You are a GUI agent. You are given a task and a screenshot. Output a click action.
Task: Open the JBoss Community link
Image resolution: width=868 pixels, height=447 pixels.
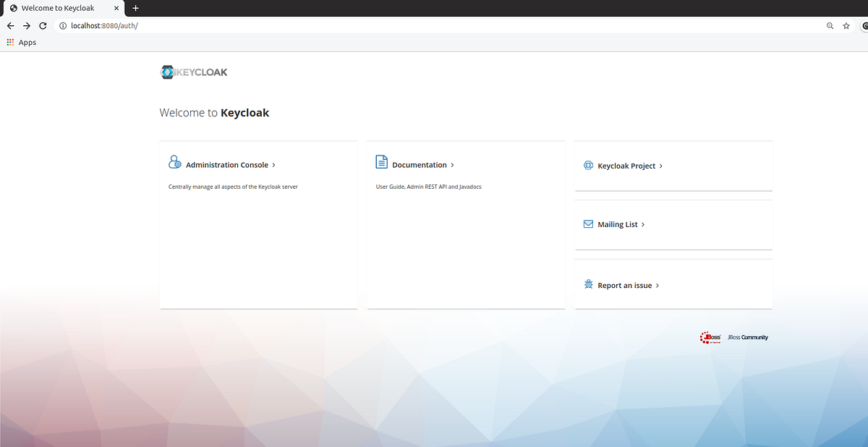746,337
